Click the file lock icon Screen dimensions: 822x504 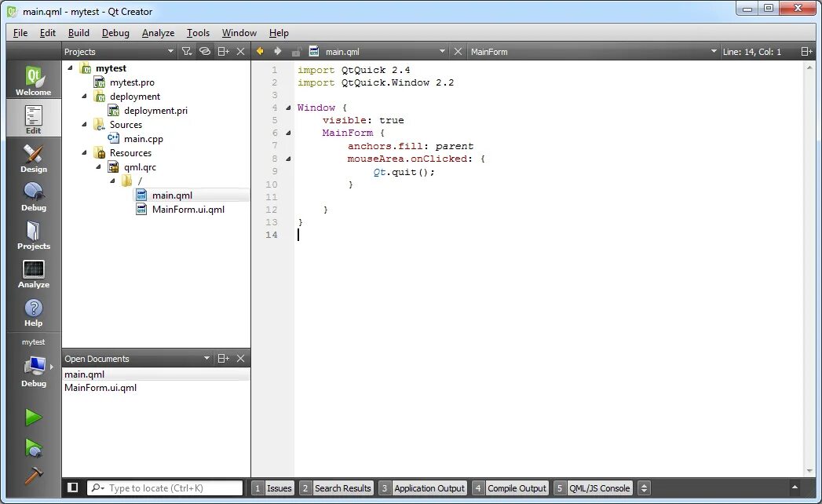click(x=296, y=51)
